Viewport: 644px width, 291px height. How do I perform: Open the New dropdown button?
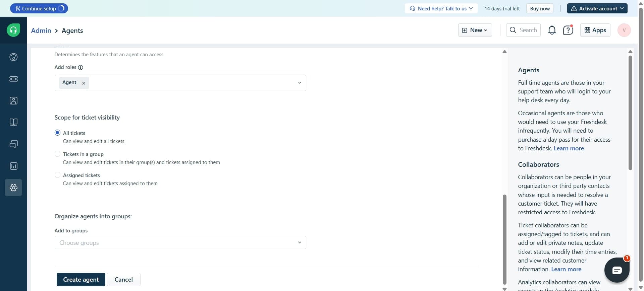(475, 30)
